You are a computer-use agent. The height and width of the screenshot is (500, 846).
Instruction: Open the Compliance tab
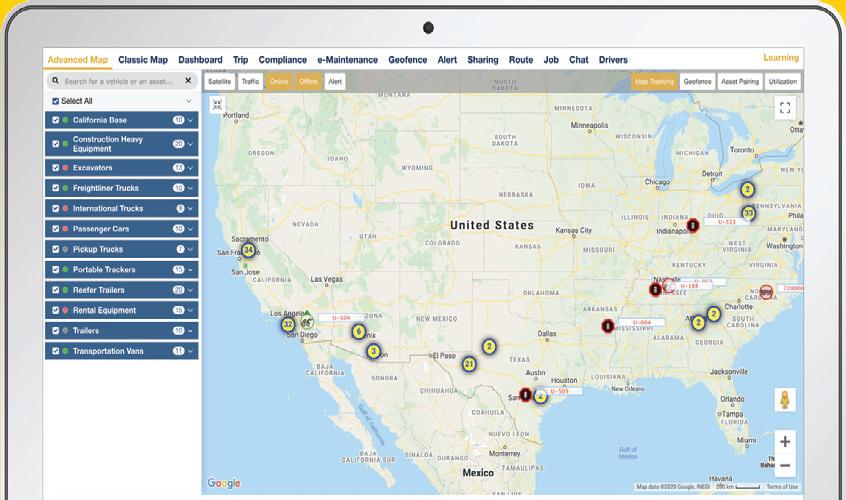coord(282,60)
